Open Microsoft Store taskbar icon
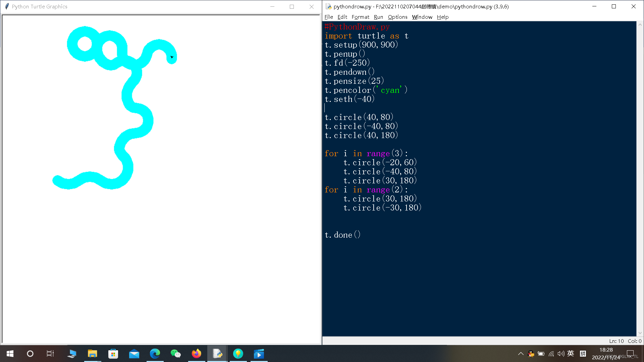This screenshot has width=644, height=362. (113, 354)
